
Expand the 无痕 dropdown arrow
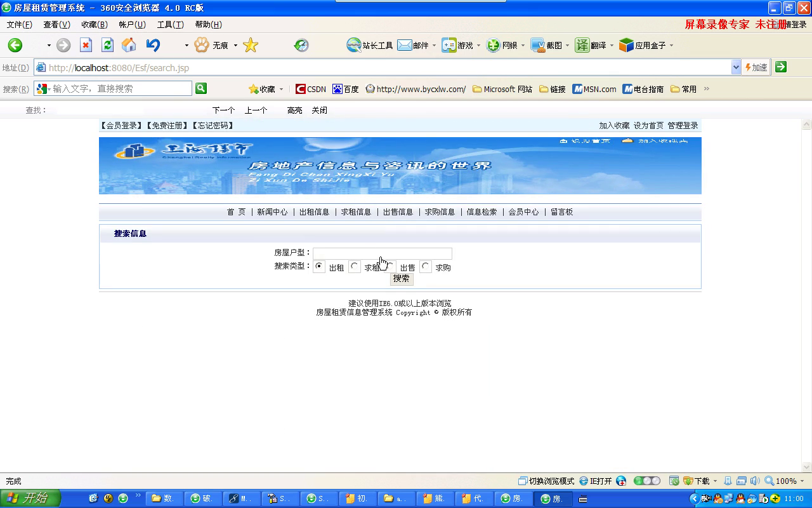click(x=235, y=46)
